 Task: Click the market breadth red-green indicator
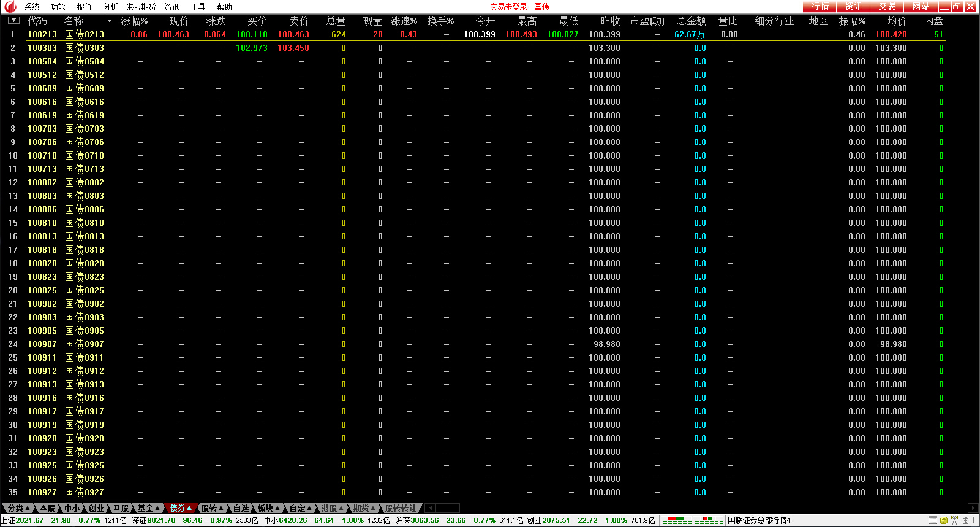693,520
